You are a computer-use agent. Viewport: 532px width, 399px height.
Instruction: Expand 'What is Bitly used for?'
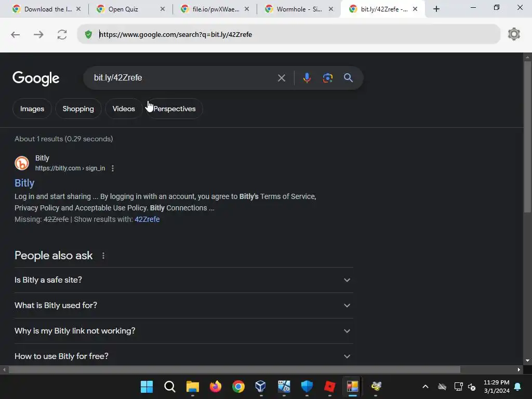[183, 305]
